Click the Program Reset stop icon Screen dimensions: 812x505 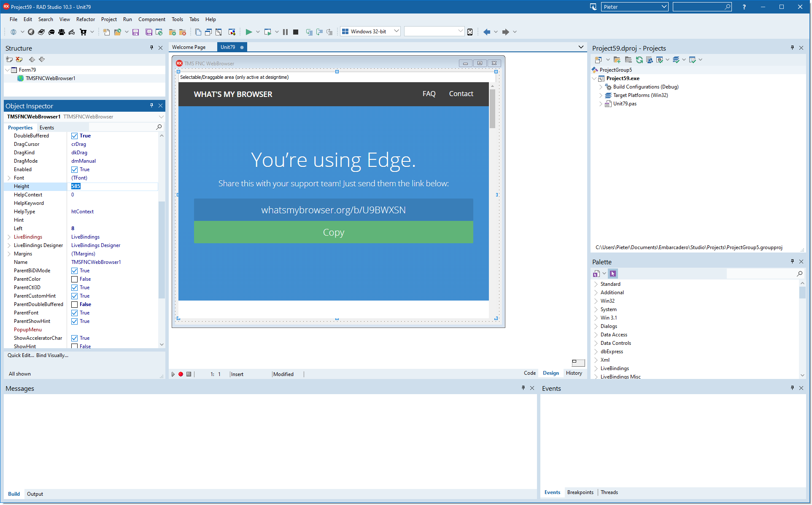click(296, 32)
